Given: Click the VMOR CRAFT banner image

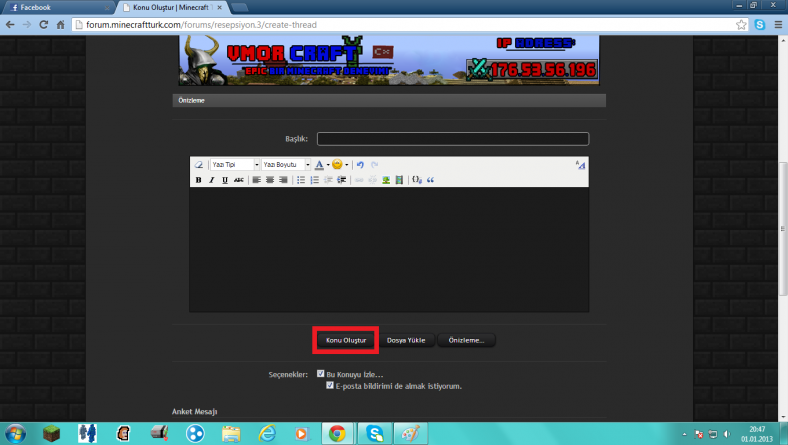Looking at the screenshot, I should [x=389, y=60].
